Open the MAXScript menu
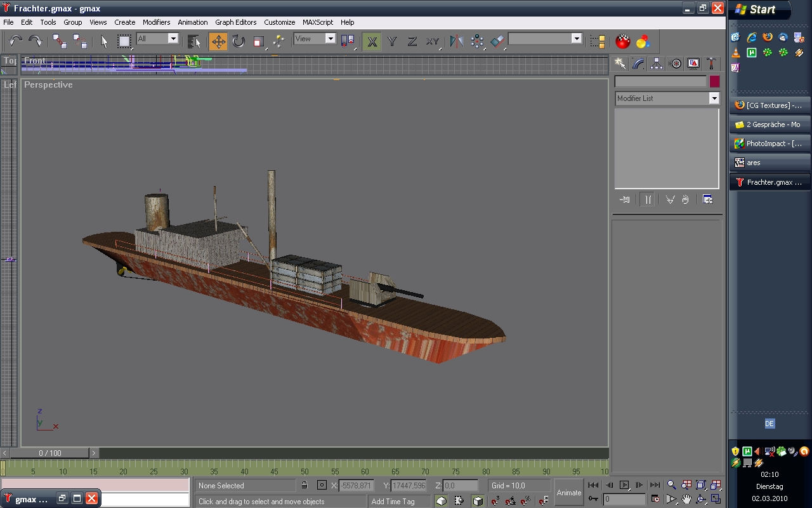Viewport: 812px width, 508px height. pos(318,22)
